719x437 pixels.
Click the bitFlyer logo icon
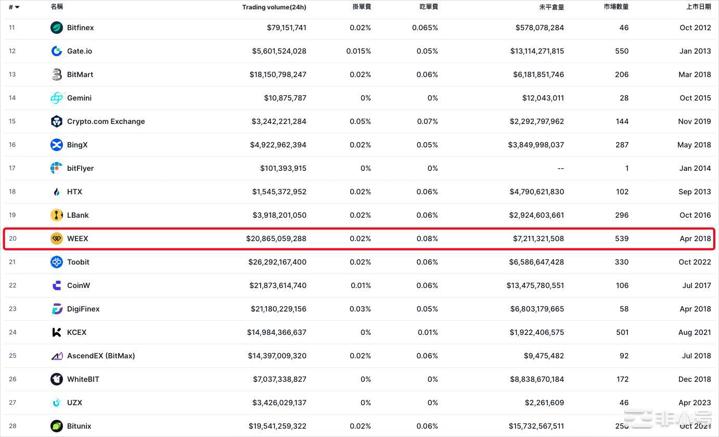click(56, 168)
